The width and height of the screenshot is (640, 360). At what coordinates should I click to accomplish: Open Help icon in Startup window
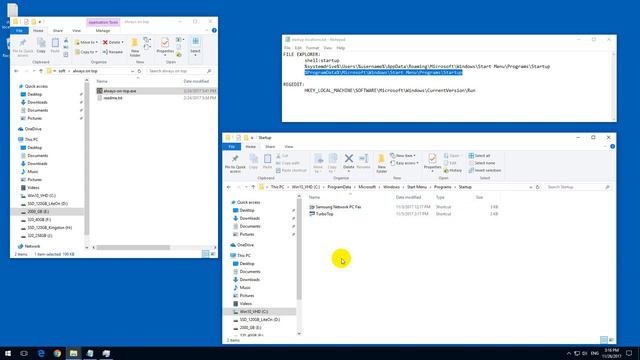pyautogui.click(x=612, y=147)
